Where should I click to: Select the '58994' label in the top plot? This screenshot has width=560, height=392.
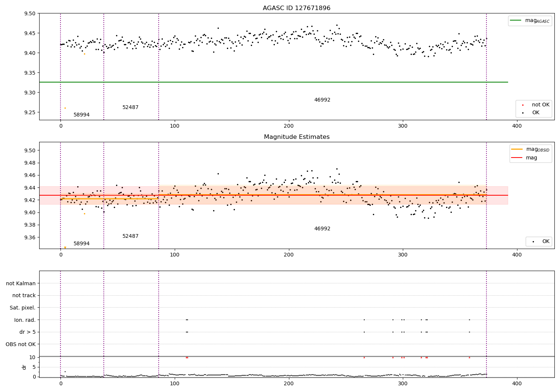point(81,115)
